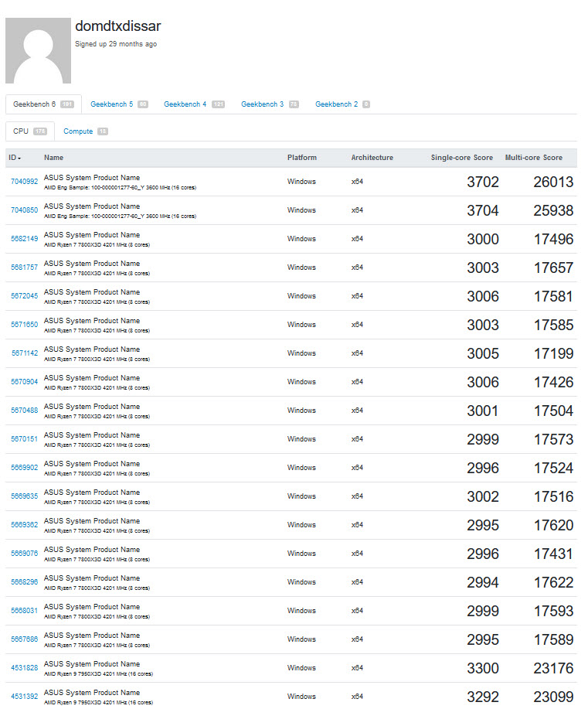Viewport: 588px width, 709px height.
Task: Open result ID 5672045
Action: click(x=25, y=296)
